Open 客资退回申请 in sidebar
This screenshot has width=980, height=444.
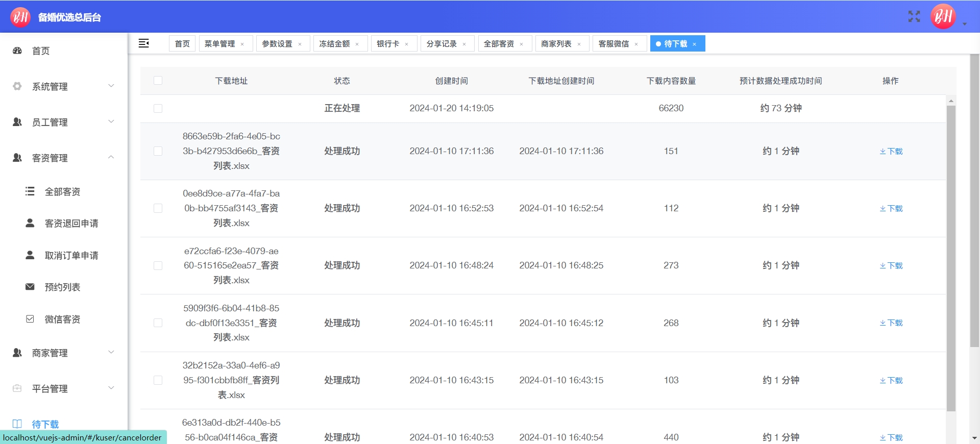click(71, 223)
